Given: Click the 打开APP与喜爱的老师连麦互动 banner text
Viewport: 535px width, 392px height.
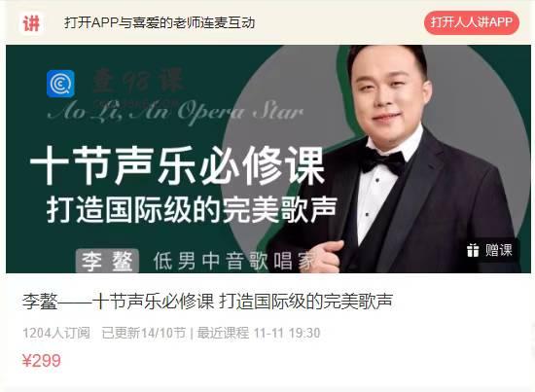Looking at the screenshot, I should (160, 22).
